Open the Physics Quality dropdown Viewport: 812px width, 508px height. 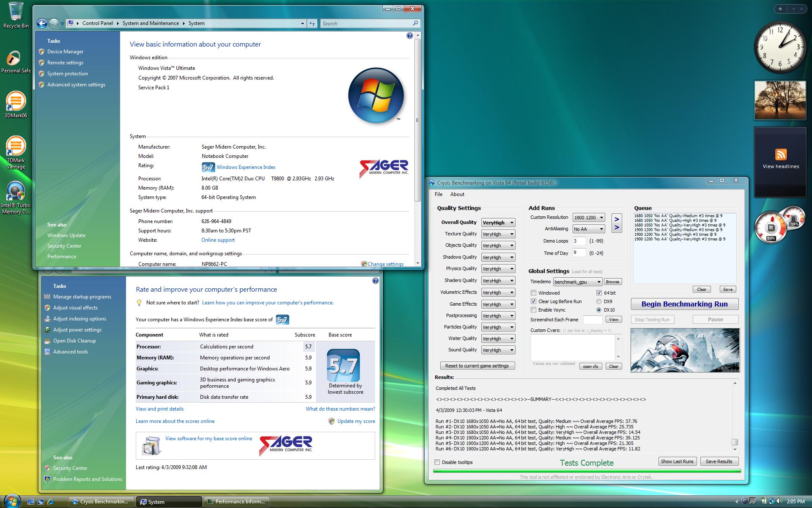[x=498, y=269]
